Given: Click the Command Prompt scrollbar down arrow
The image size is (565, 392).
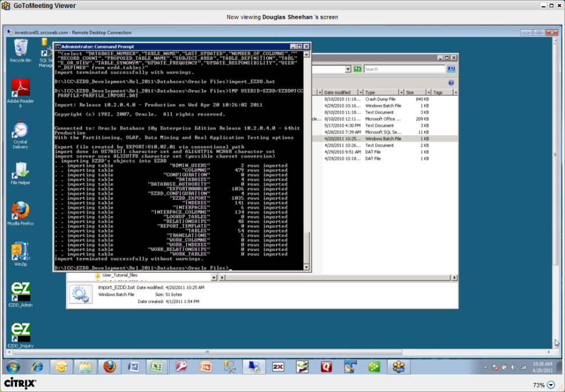Looking at the screenshot, I should coord(306,267).
